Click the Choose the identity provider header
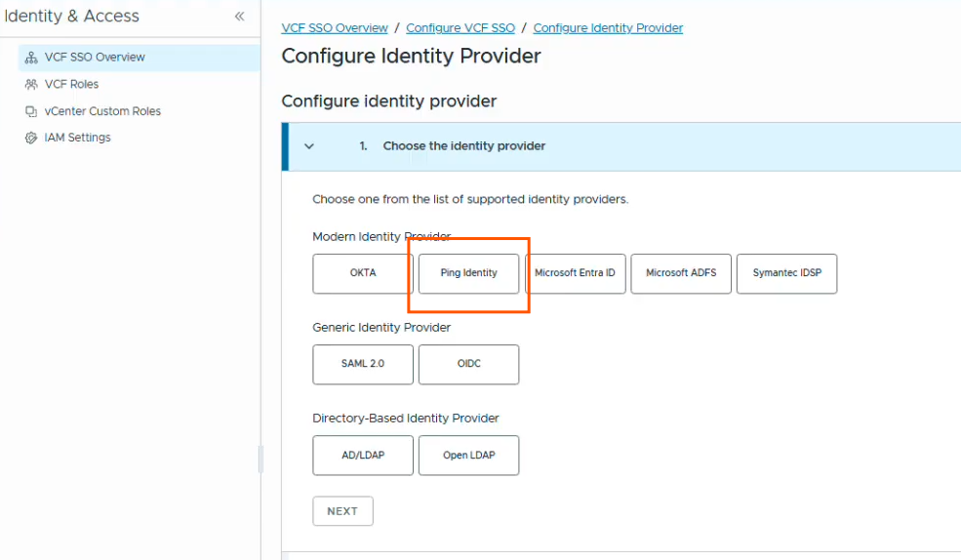 [464, 146]
